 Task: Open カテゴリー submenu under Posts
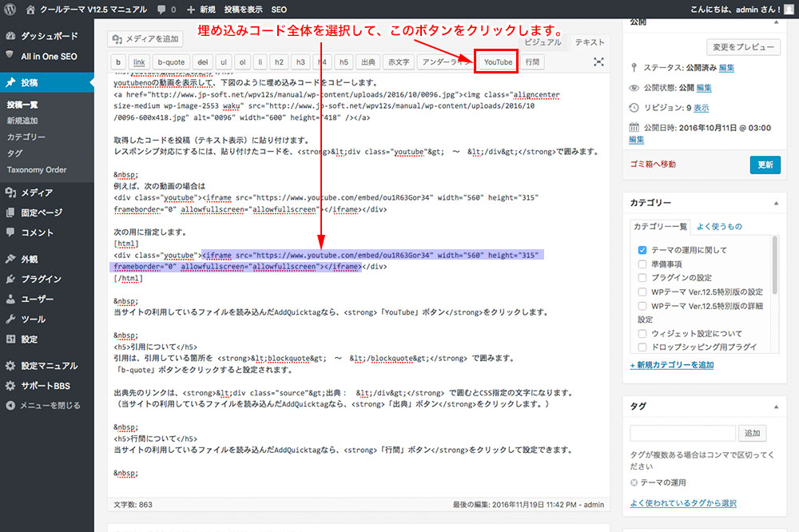(26, 137)
